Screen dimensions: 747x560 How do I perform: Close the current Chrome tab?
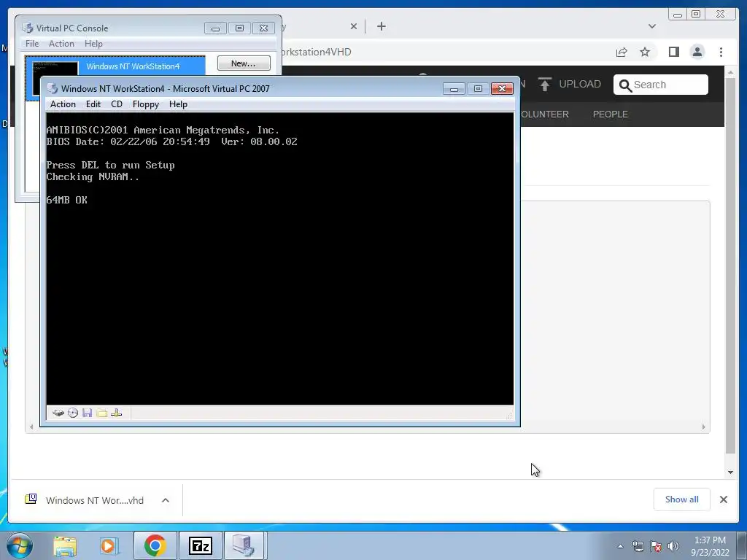[x=354, y=26]
